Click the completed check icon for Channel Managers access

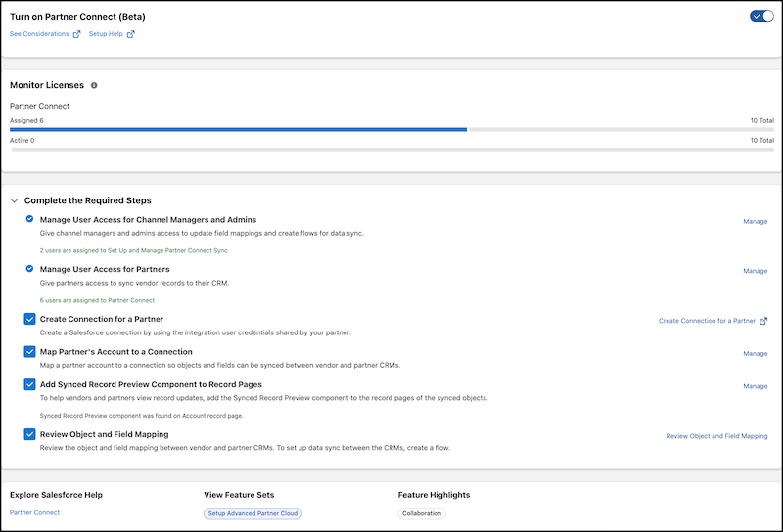pos(29,219)
